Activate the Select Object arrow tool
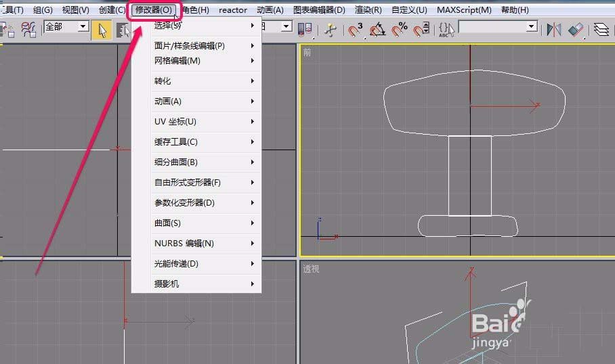This screenshot has width=615, height=364. coord(102,30)
